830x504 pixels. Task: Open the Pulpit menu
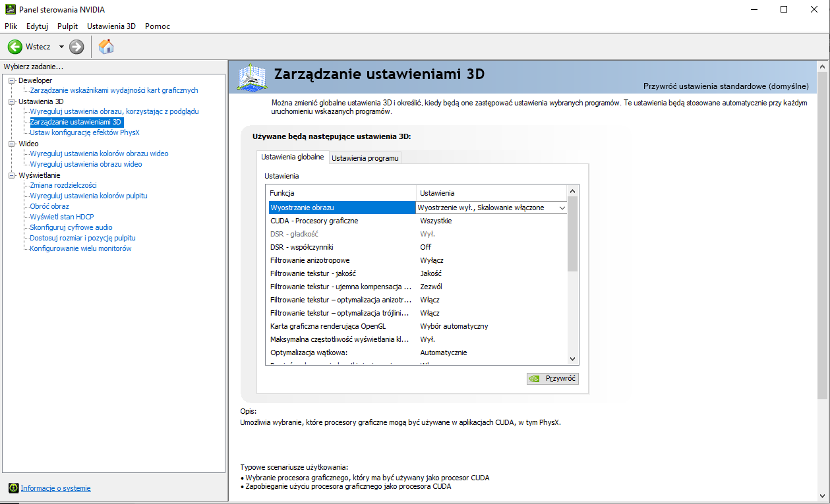67,26
